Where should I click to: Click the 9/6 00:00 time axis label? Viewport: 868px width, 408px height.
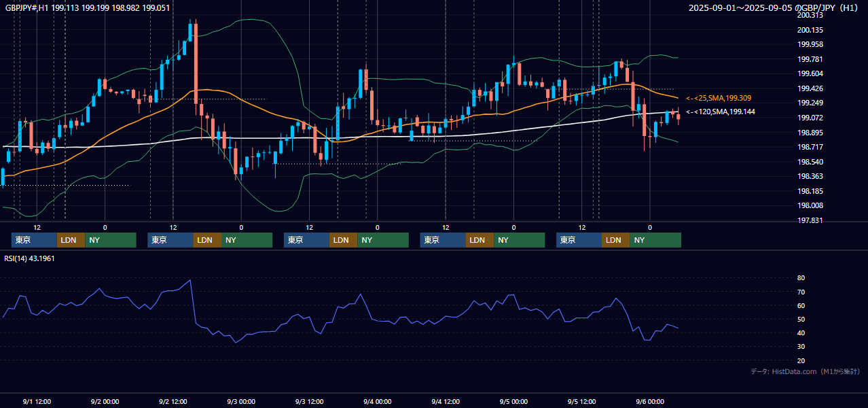[650, 401]
